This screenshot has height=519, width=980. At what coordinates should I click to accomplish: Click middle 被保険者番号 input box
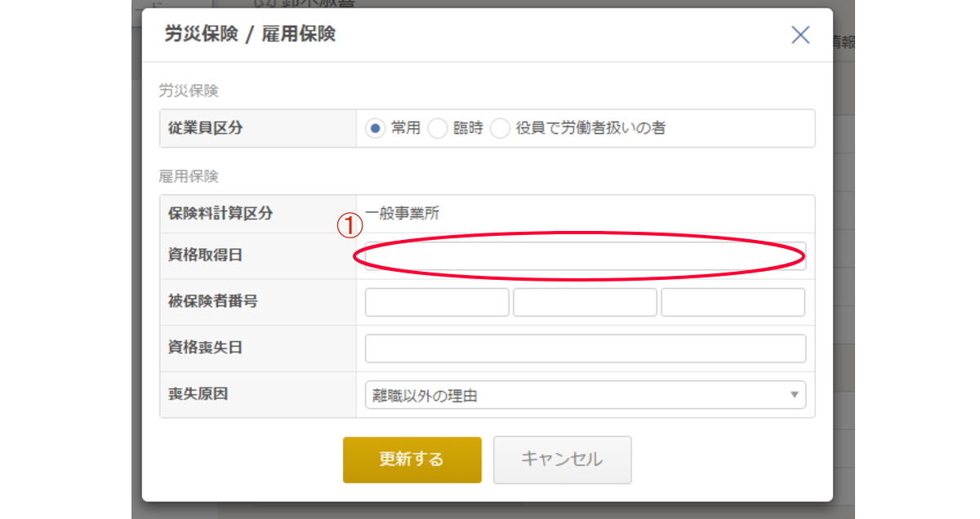585,302
